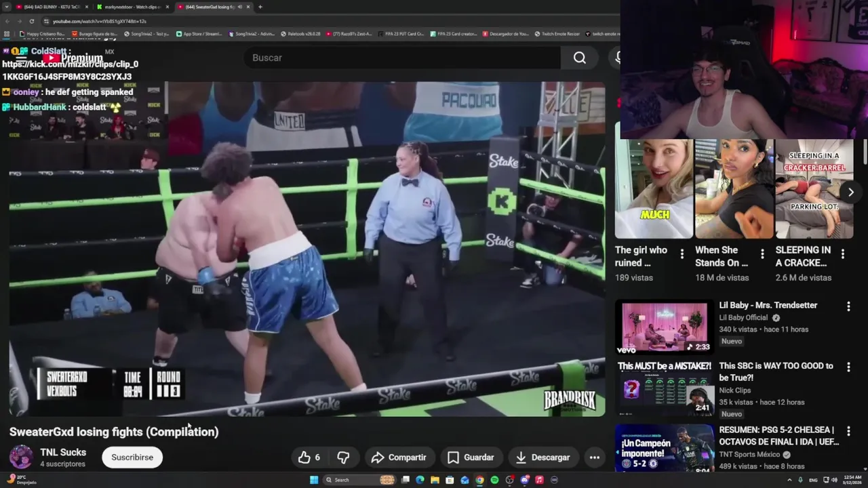The image size is (868, 488).
Task: Click the video title SweaterGxd losing fights
Action: click(114, 432)
